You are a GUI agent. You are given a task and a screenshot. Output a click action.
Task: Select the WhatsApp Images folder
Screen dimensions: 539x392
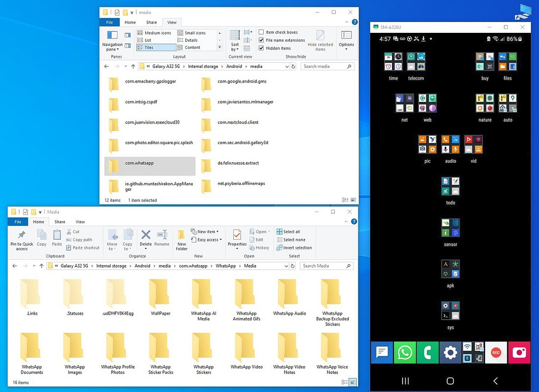(74, 354)
